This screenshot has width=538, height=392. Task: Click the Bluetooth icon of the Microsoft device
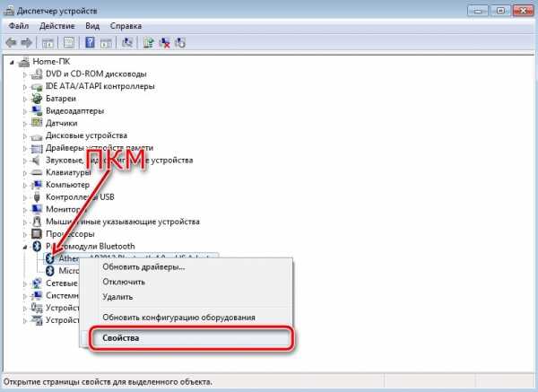[x=50, y=271]
